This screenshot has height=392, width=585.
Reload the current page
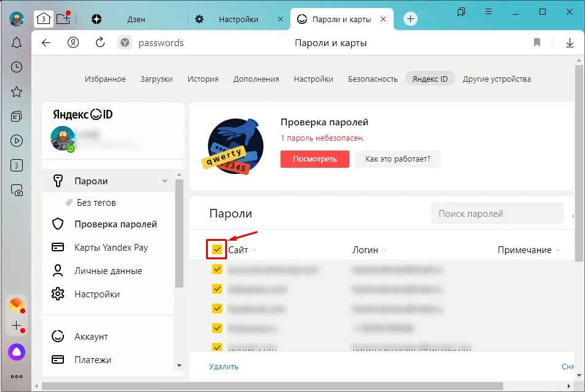point(100,43)
